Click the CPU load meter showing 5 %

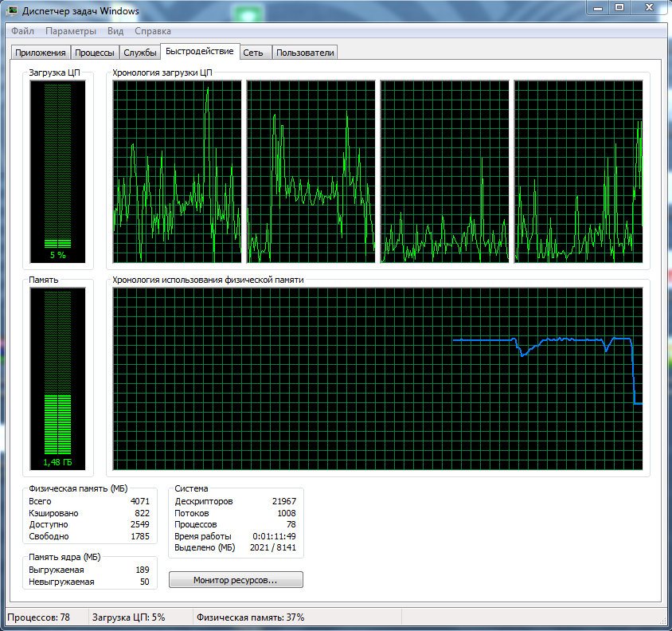(58, 171)
